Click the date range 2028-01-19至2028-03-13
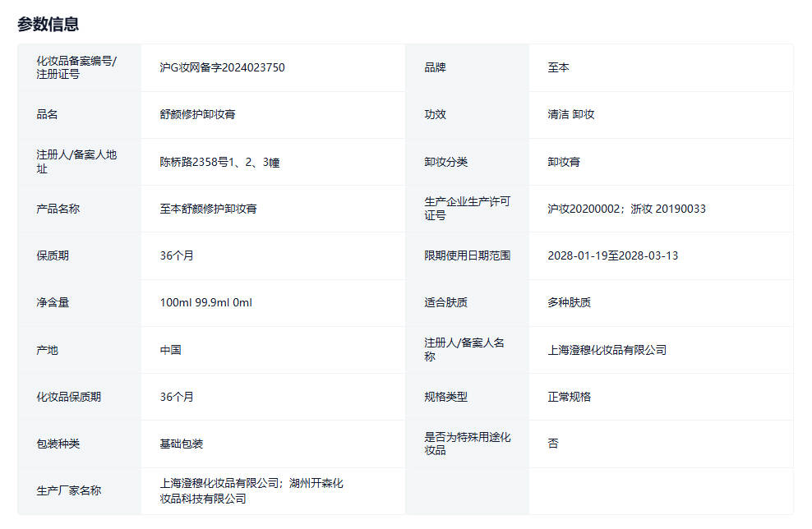Screen dimensions: 812x529 pyautogui.click(x=612, y=255)
